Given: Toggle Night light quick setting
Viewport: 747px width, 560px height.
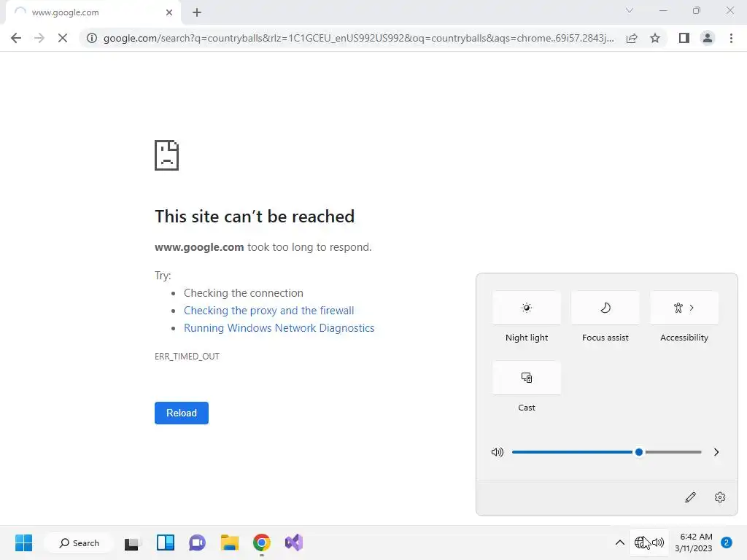Looking at the screenshot, I should point(527,308).
